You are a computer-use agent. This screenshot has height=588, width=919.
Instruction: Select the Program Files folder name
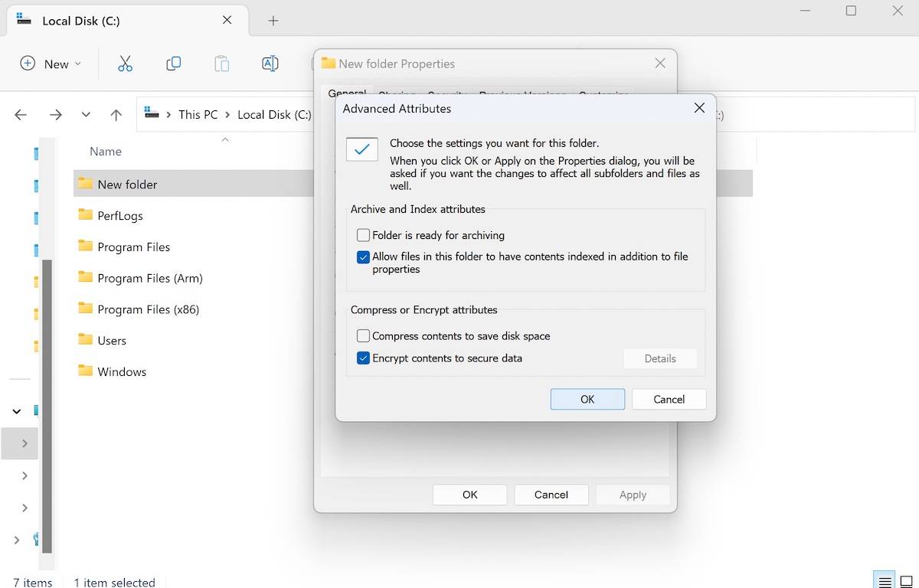click(134, 247)
